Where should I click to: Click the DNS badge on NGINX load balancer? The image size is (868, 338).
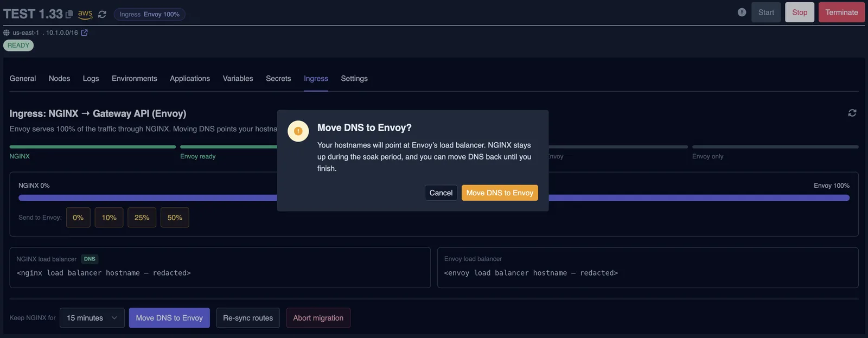click(x=90, y=259)
